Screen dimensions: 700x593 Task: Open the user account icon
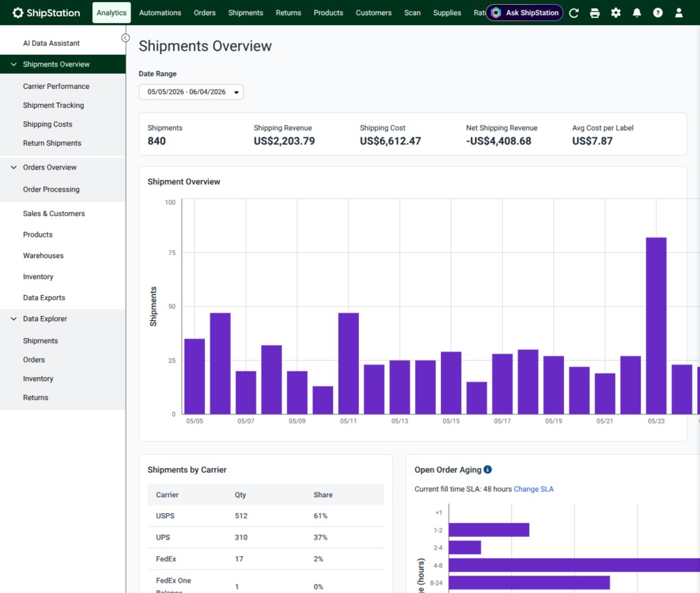point(679,13)
